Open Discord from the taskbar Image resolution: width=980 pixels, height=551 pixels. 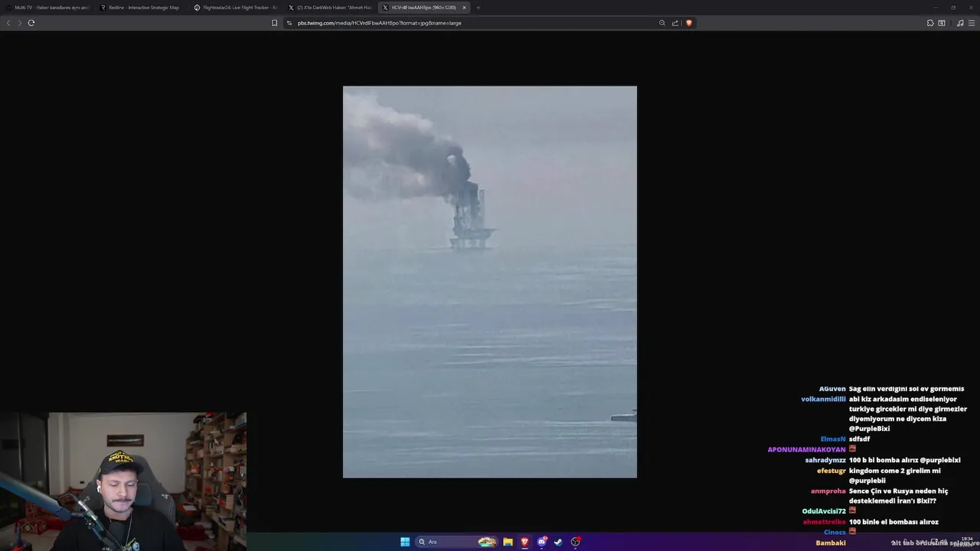[542, 542]
